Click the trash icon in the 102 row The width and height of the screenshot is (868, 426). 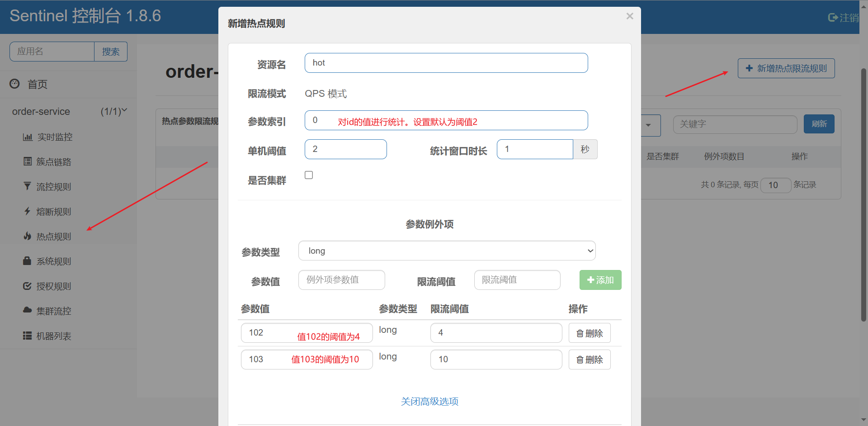tap(580, 333)
